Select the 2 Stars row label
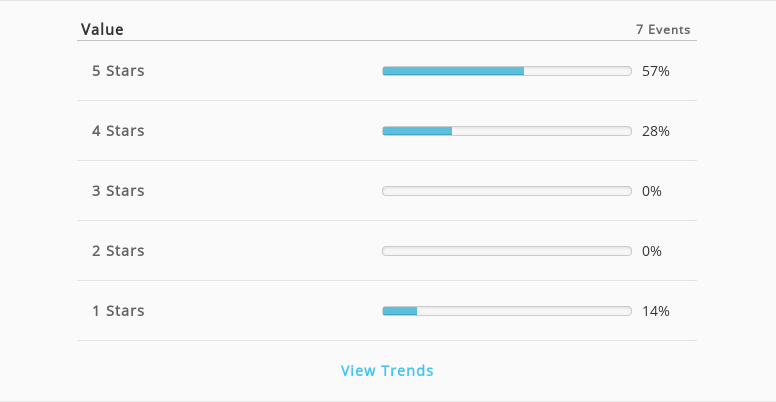The width and height of the screenshot is (776, 402). tap(118, 251)
